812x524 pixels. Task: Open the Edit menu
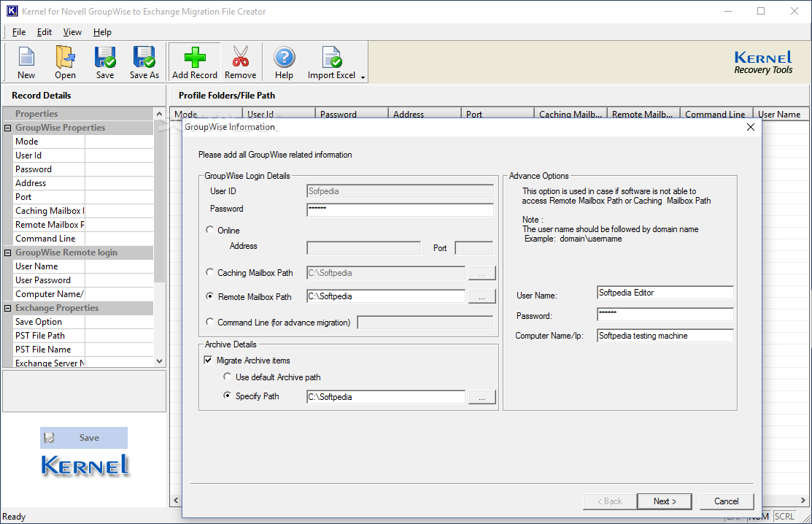(x=44, y=32)
